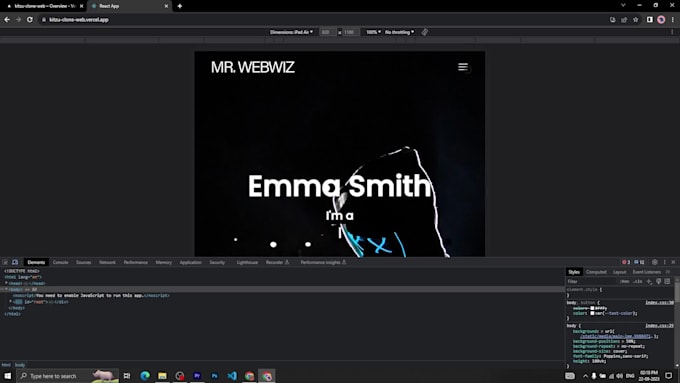Open the Windows Start menu
Screen dimensions: 680x383
[7, 376]
